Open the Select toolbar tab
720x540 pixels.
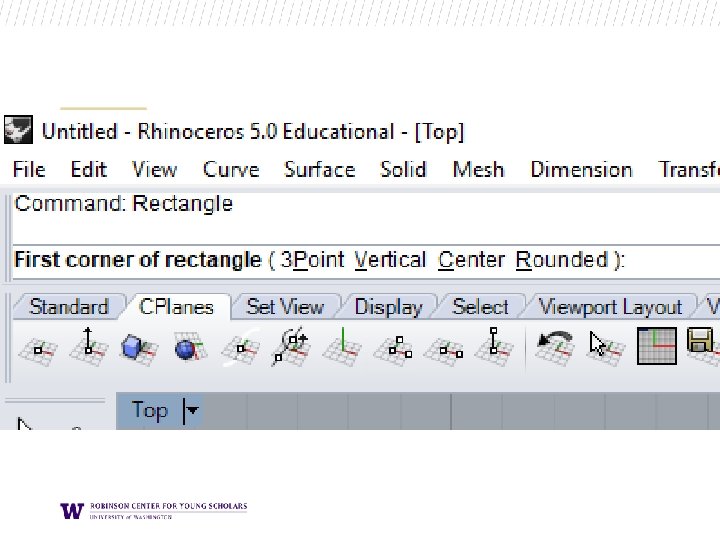click(x=480, y=307)
